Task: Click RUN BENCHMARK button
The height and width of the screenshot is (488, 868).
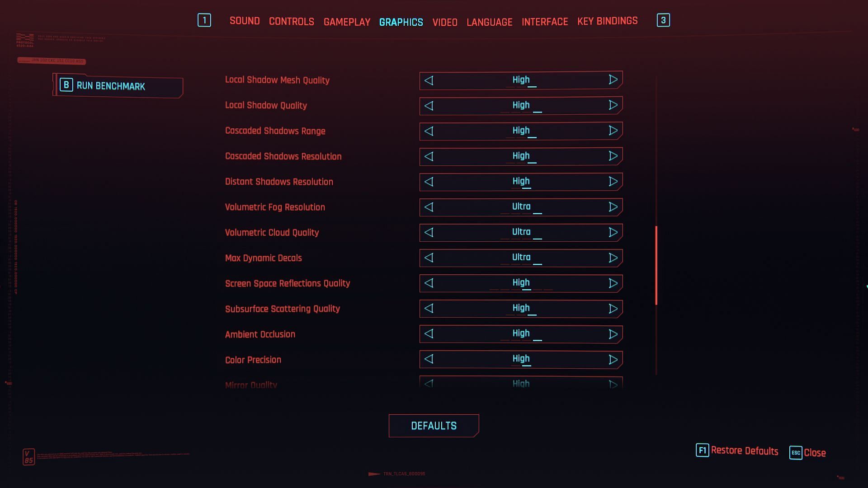Action: [118, 86]
